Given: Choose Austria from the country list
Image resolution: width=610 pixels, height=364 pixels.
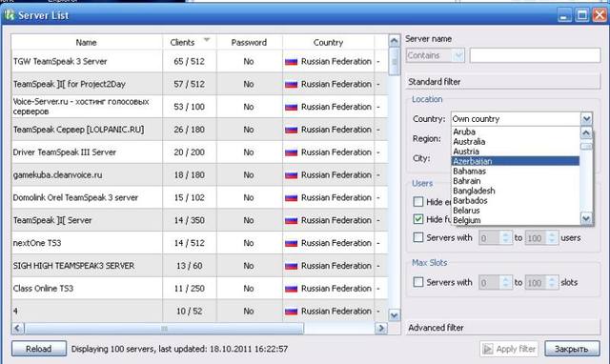Looking at the screenshot, I should pyautogui.click(x=515, y=152).
